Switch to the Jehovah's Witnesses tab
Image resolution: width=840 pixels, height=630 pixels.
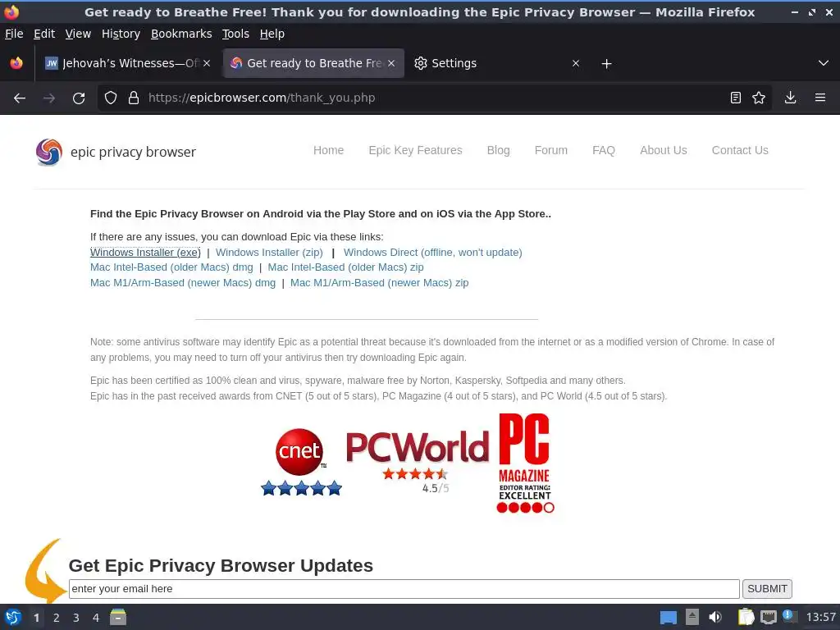pyautogui.click(x=127, y=63)
